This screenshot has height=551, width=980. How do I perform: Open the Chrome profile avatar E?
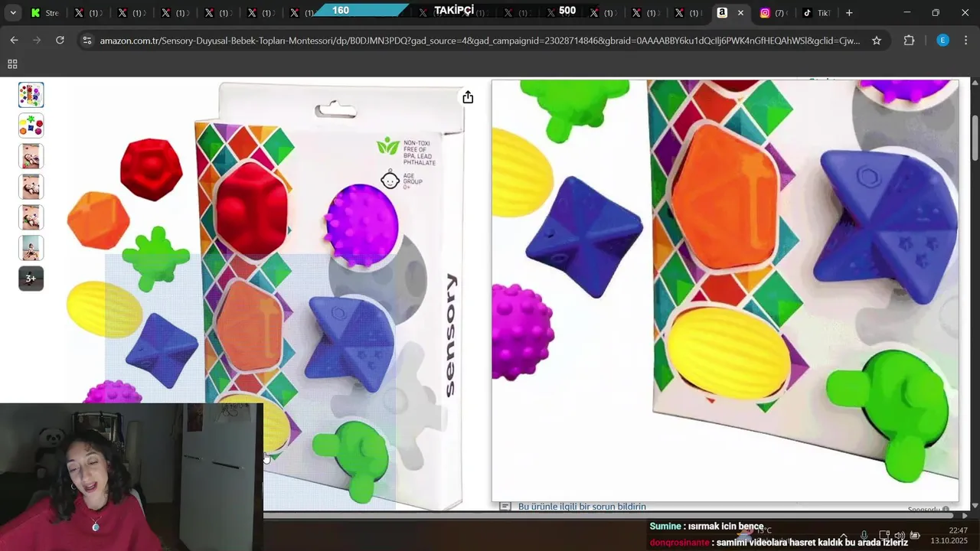[x=943, y=40]
